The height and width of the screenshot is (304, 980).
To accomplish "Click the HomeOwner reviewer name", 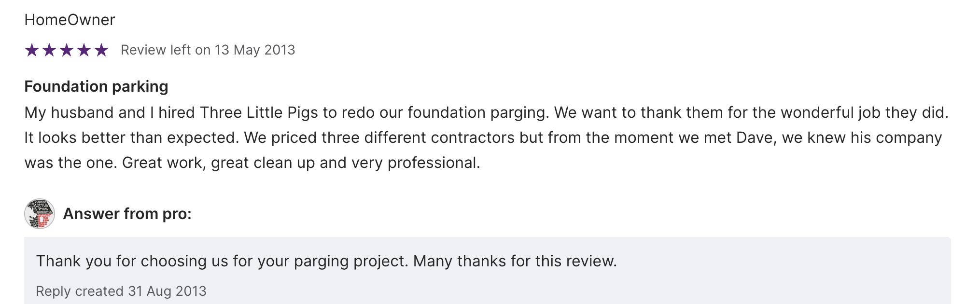I will click(x=70, y=20).
